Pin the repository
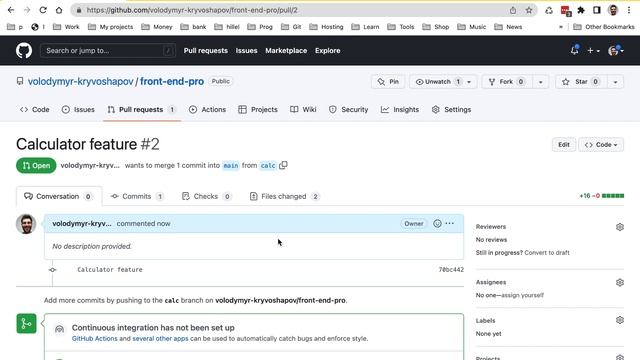640x360 pixels. tap(388, 82)
